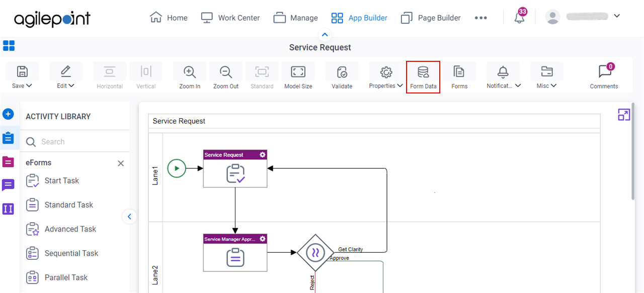Go to the Manage section
This screenshot has width=644, height=293.
pyautogui.click(x=295, y=18)
